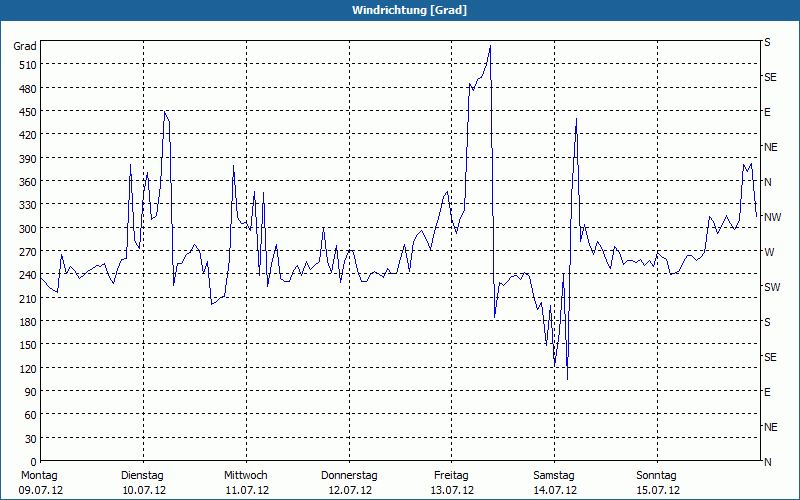
Task: Select the 420 y-axis tick label
Action: coord(28,135)
